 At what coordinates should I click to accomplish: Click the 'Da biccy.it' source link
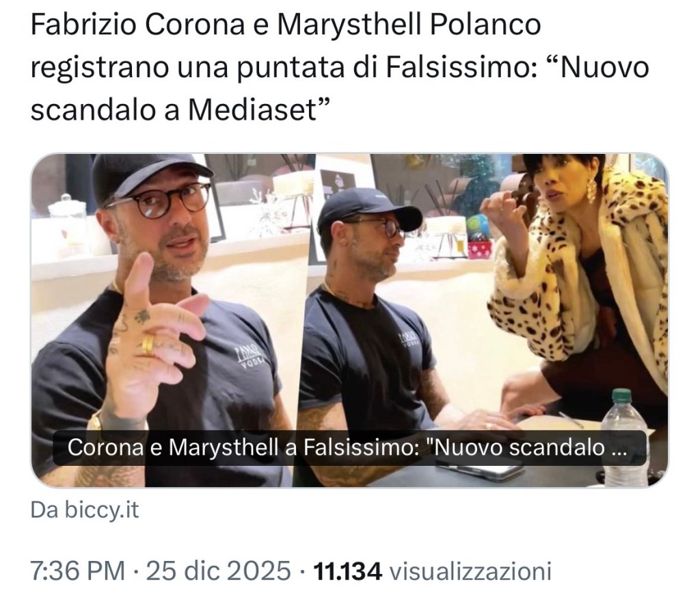pos(85,510)
